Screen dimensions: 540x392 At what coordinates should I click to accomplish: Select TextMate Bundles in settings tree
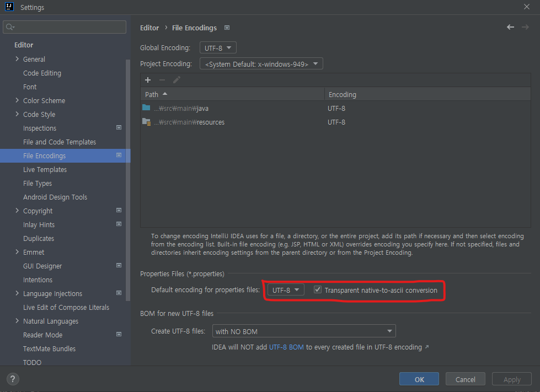49,348
